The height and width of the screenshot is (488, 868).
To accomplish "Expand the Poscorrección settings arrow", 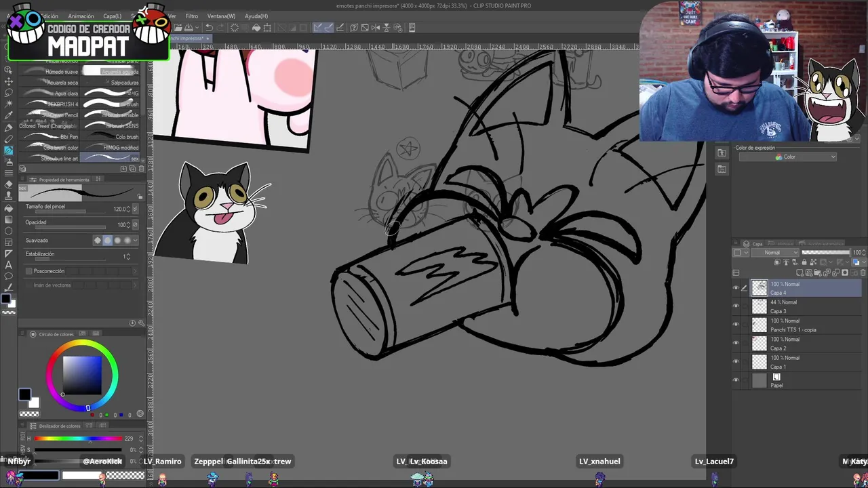I will 135,271.
